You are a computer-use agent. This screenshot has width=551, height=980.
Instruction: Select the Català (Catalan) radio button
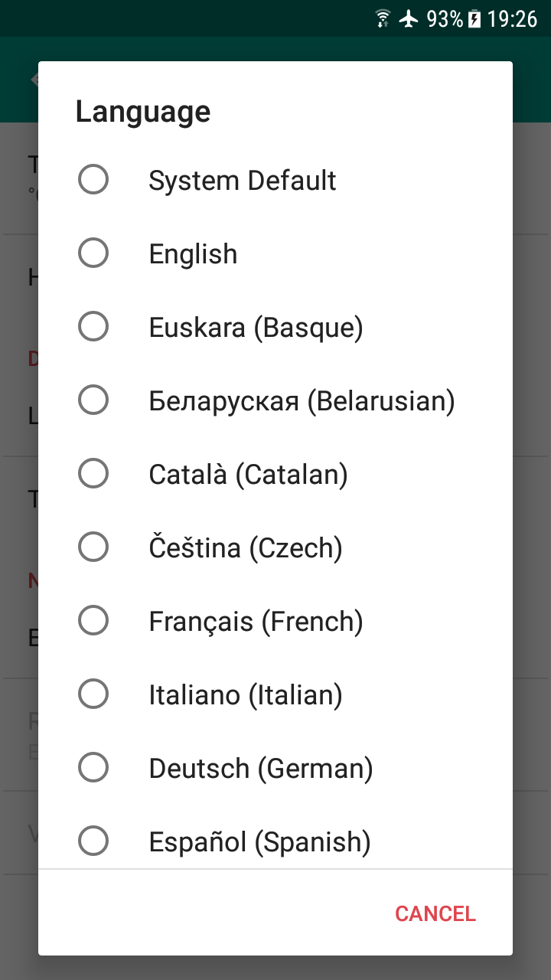[x=93, y=474]
